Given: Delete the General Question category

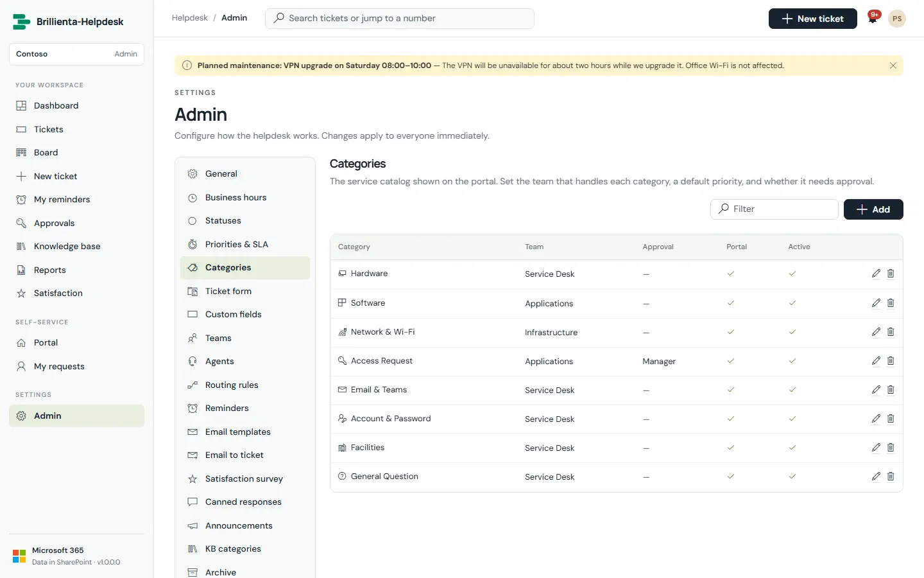Looking at the screenshot, I should pyautogui.click(x=891, y=477).
